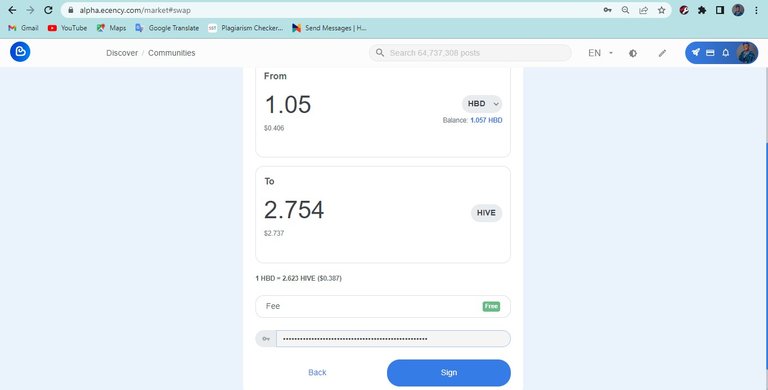Click balance 1.057 HBD link

click(486, 120)
